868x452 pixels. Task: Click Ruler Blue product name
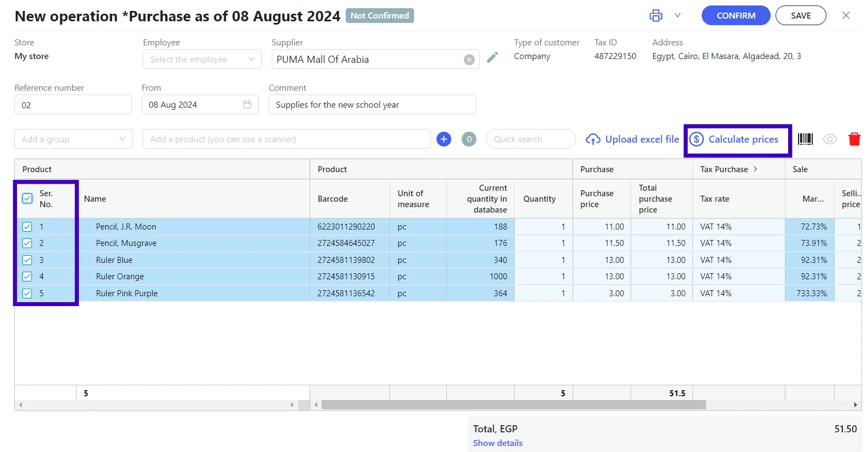tap(114, 260)
